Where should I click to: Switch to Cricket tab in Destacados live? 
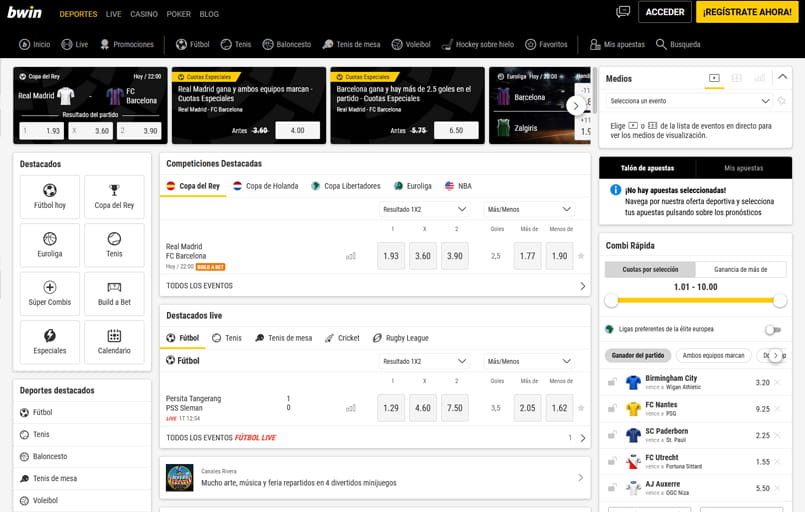(342, 338)
